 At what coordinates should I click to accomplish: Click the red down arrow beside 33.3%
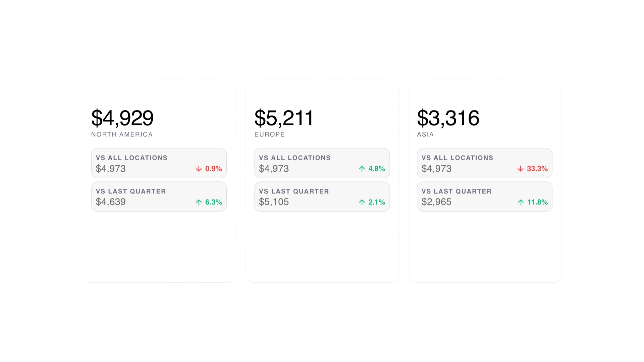coord(520,169)
